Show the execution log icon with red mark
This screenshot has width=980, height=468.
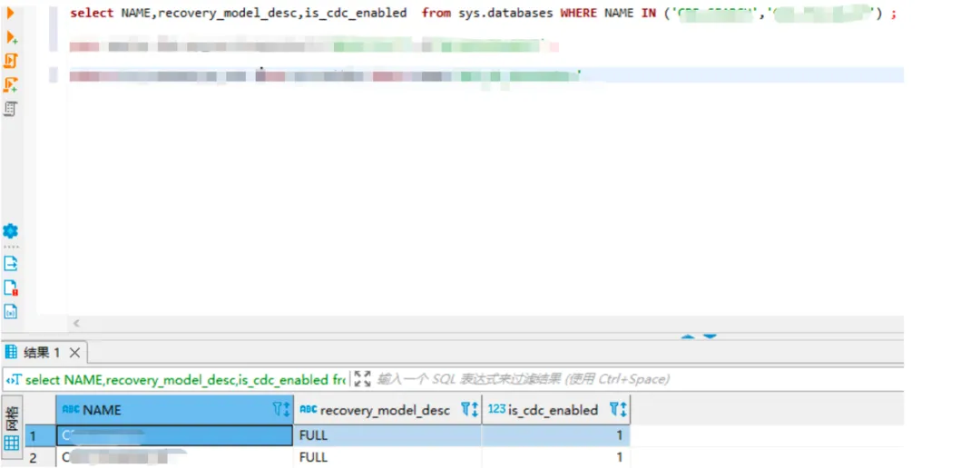11,288
